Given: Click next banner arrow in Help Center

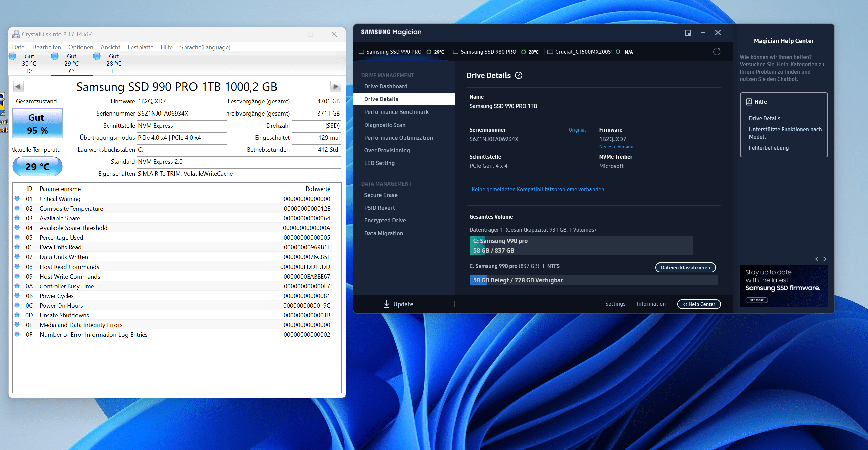Looking at the screenshot, I should point(825,259).
